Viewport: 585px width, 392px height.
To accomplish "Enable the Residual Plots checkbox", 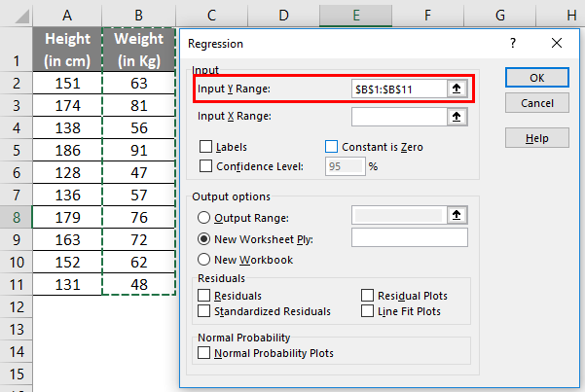I will point(368,295).
